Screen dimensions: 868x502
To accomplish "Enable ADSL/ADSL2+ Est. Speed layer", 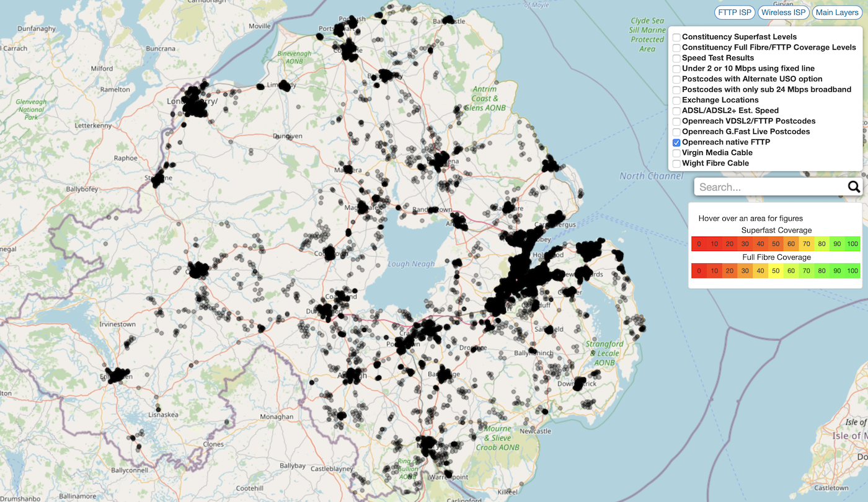I will pyautogui.click(x=677, y=111).
